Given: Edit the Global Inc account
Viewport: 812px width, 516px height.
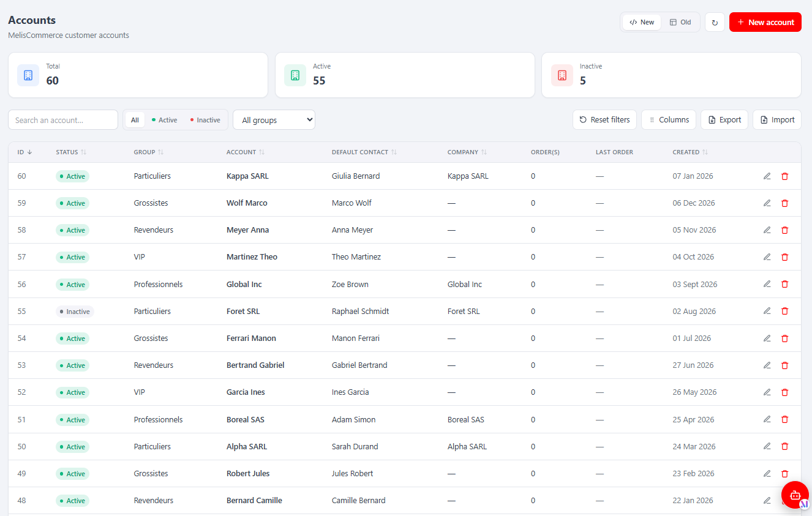Looking at the screenshot, I should tap(767, 284).
